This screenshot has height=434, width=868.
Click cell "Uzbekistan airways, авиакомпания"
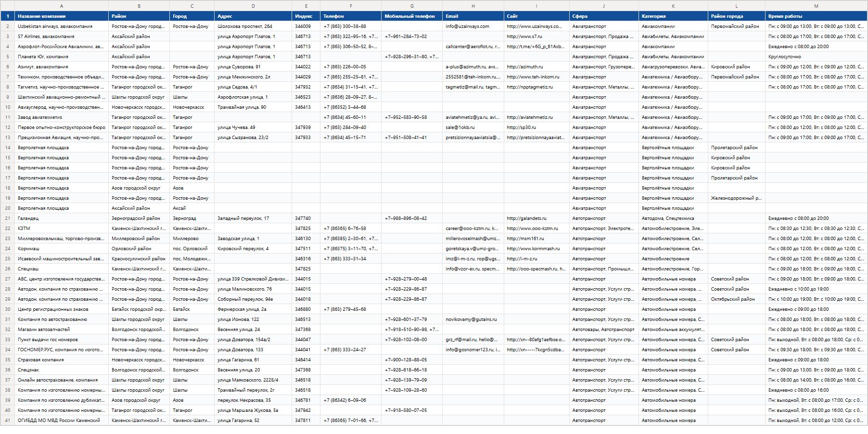coord(62,26)
